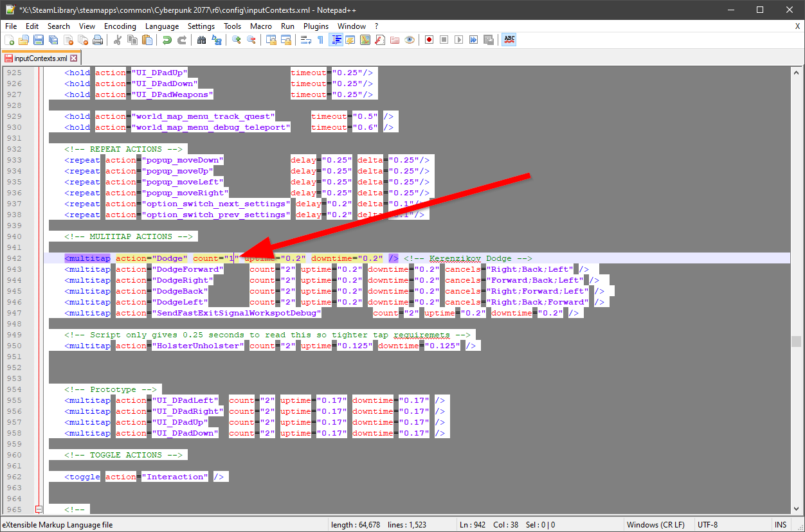
Task: Click the vertical scrollbar thumb
Action: coord(797,341)
